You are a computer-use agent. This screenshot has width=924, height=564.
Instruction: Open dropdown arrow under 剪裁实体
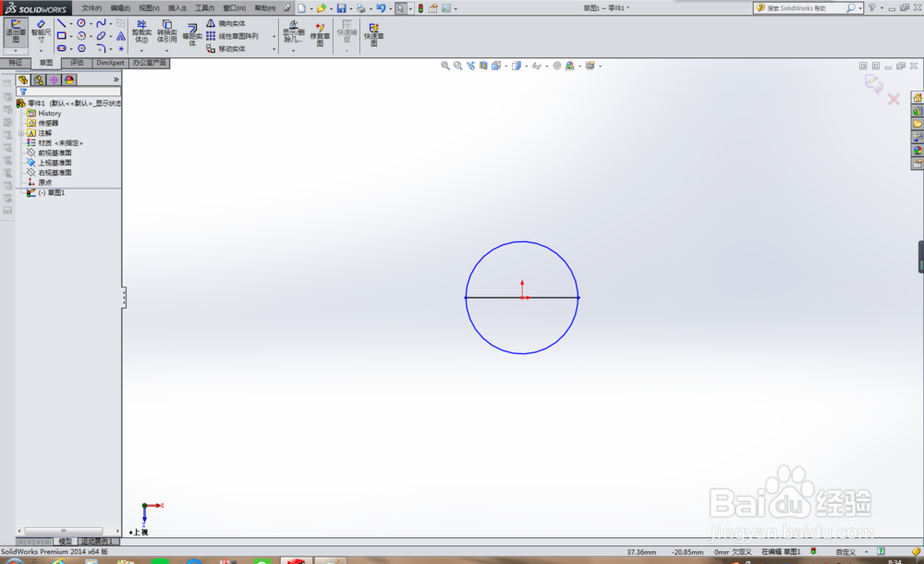[x=141, y=51]
